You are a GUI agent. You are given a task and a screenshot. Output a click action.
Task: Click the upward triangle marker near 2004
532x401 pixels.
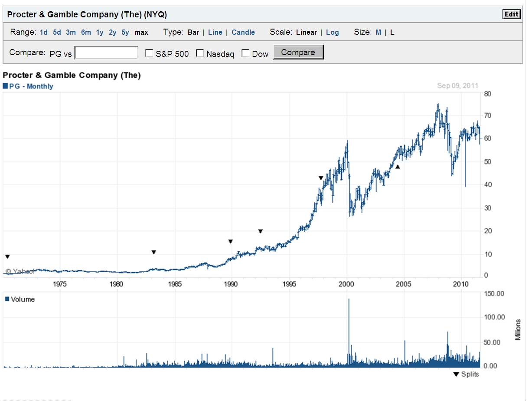pyautogui.click(x=398, y=167)
